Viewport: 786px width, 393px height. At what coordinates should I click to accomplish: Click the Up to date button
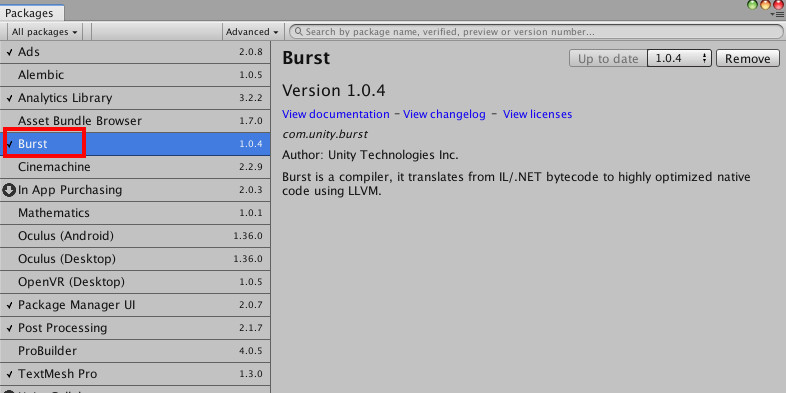(x=608, y=58)
